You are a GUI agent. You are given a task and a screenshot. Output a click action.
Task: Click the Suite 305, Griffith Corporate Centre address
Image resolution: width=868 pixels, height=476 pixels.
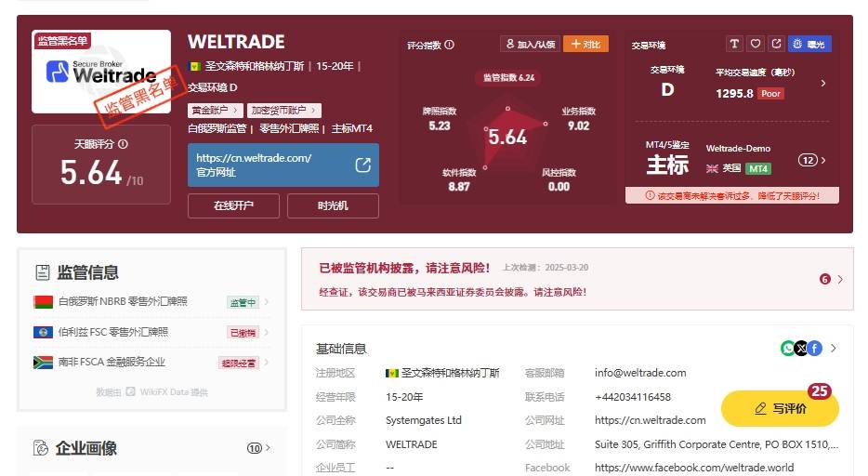[x=717, y=444]
